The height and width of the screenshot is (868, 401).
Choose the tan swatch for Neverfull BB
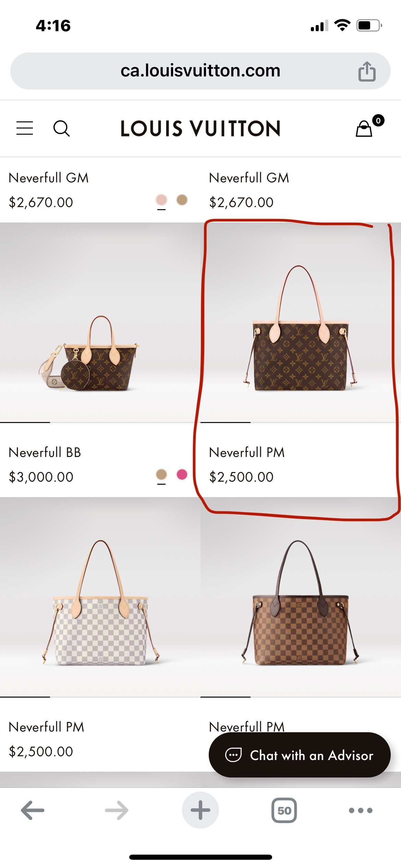click(x=161, y=474)
